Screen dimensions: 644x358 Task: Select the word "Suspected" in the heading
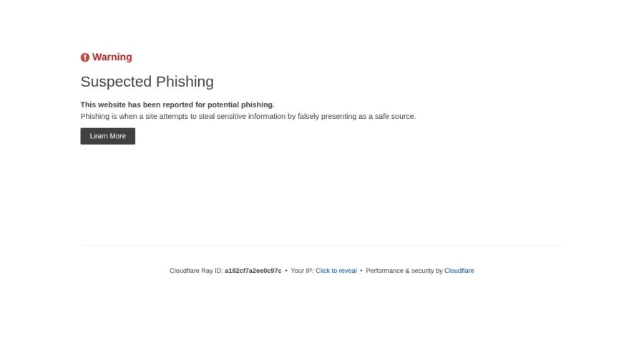[x=116, y=82]
